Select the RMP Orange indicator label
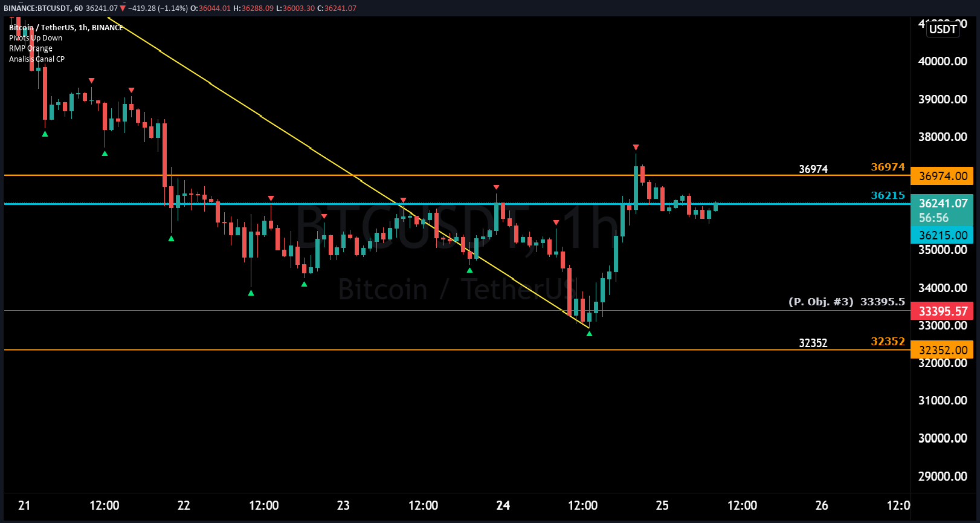The height and width of the screenshot is (523, 980). (x=31, y=48)
